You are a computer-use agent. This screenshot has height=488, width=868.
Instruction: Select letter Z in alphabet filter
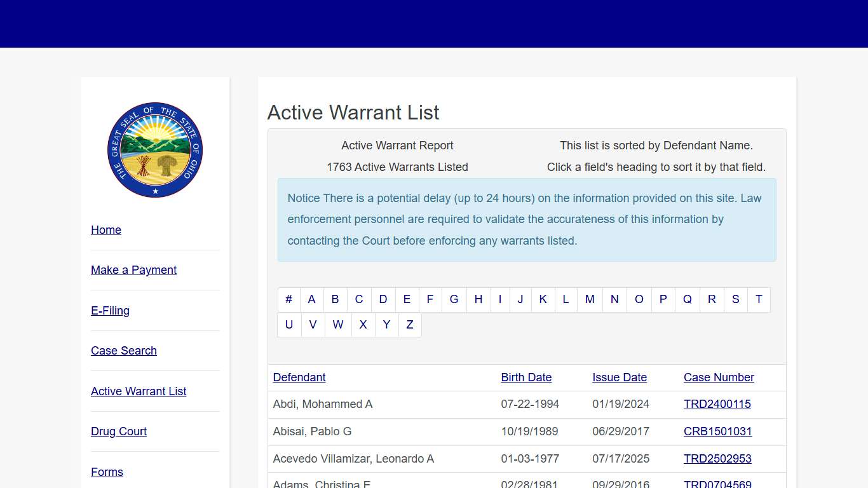[410, 325]
